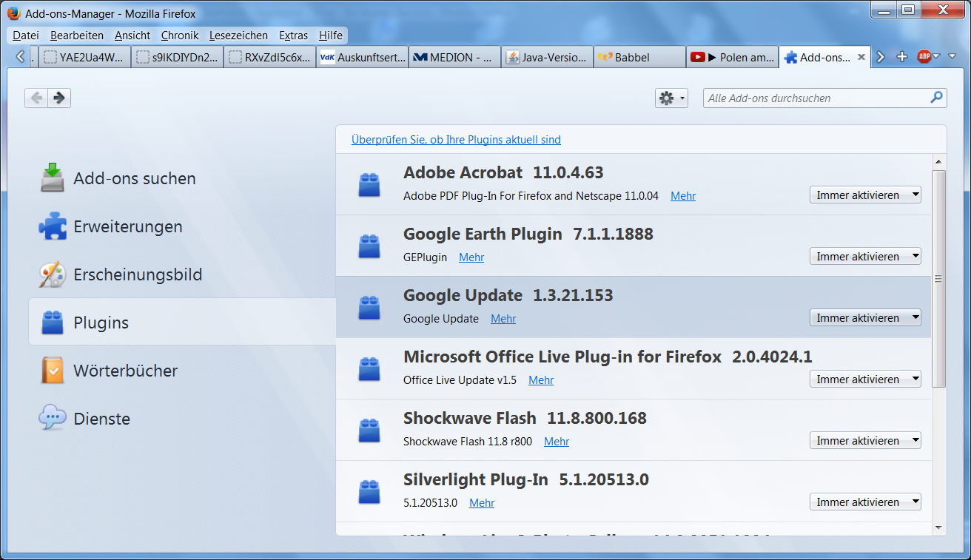Switch to the RXvZdI5c6x... tab
Image resolution: width=971 pixels, height=560 pixels.
[x=269, y=57]
